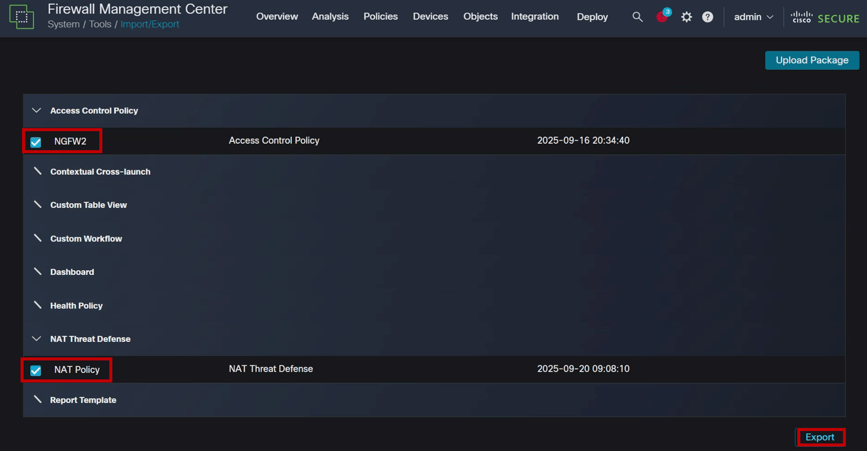Expand the Custom Table View section
The height and width of the screenshot is (451, 867).
pos(37,204)
